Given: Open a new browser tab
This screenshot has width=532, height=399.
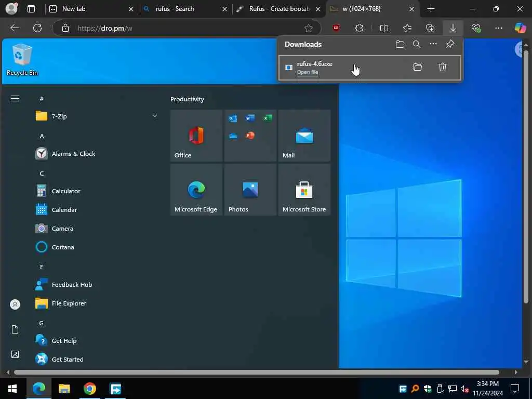Looking at the screenshot, I should coord(431,9).
